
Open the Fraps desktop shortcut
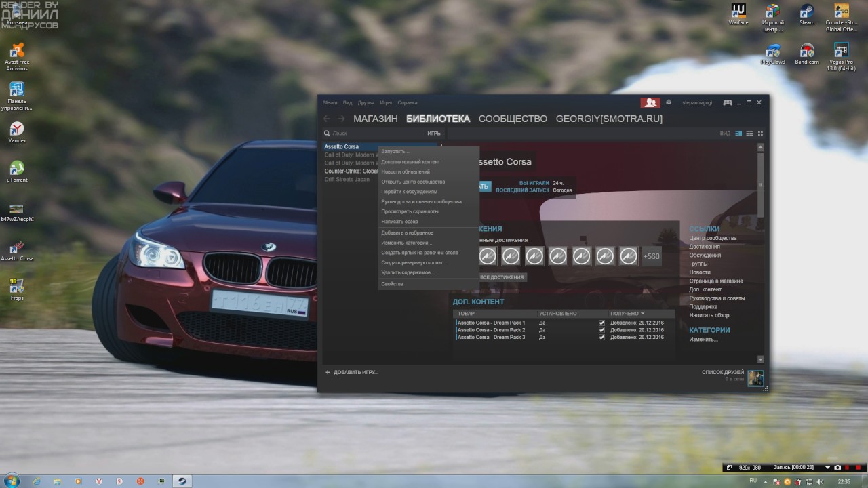[17, 289]
